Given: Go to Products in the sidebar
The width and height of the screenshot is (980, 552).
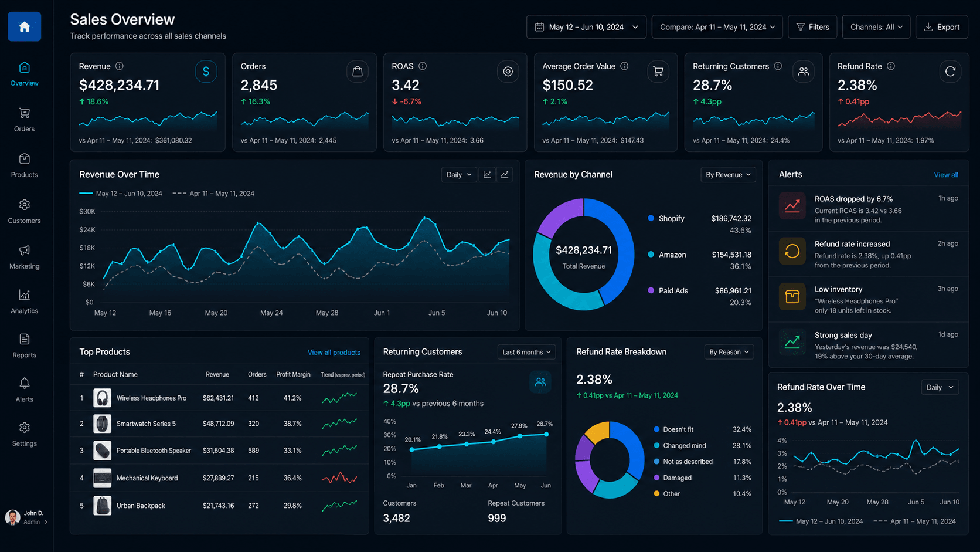Looking at the screenshot, I should pyautogui.click(x=24, y=166).
